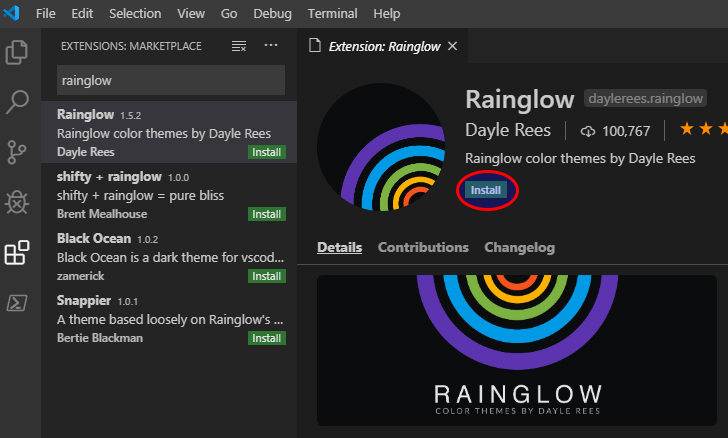Click the extensions search box containing rainglow
Image resolution: width=728 pixels, height=438 pixels.
[x=171, y=81]
